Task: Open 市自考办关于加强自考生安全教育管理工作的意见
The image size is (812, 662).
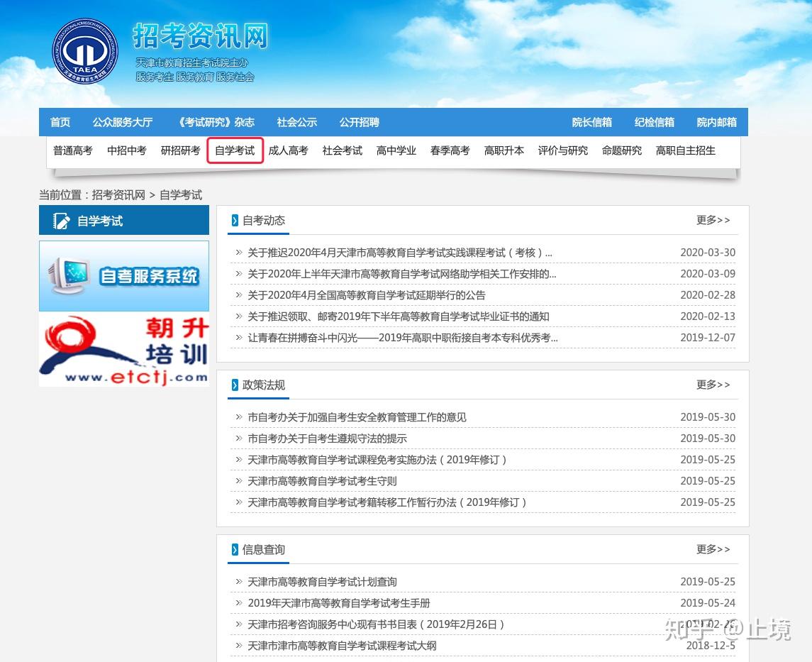Action: [357, 417]
